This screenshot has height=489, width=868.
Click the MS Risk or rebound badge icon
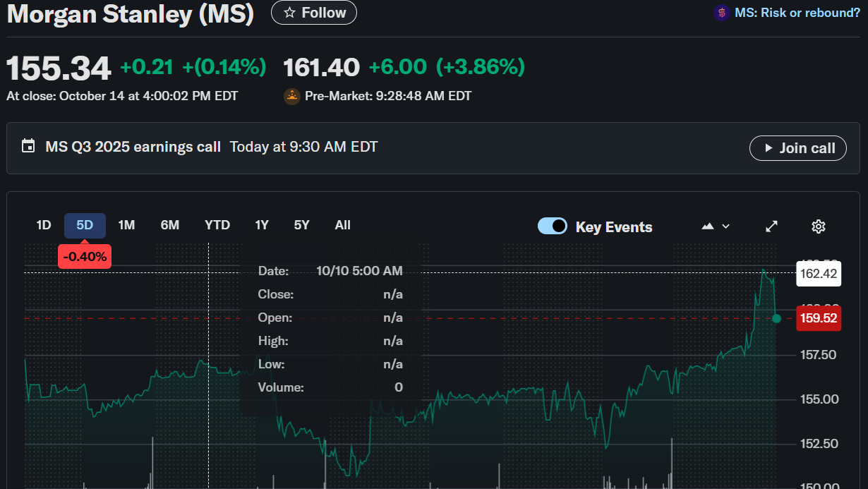[x=721, y=13]
